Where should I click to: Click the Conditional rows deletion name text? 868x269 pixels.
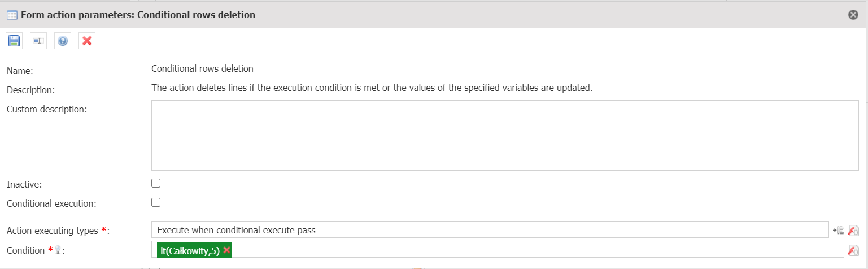(x=202, y=69)
